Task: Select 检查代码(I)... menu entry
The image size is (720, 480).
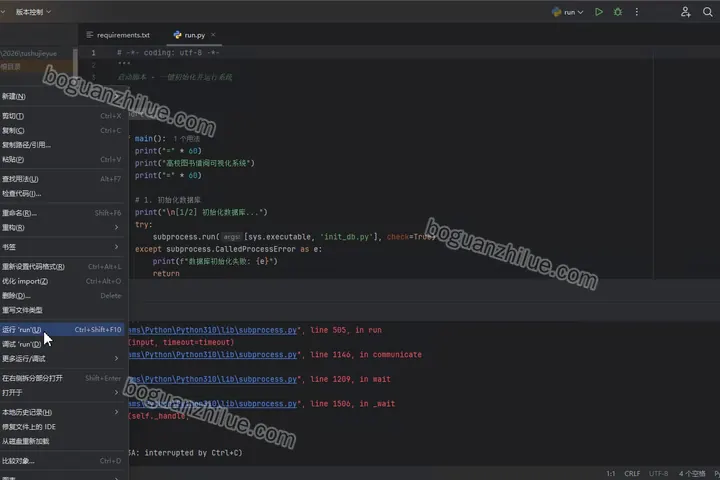Action: coord(62,193)
